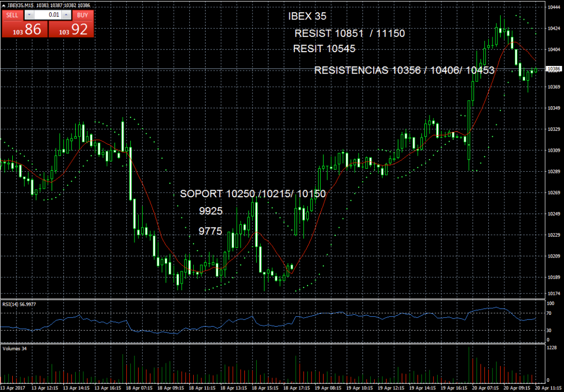564x392 pixels.
Task: Click the current price tag 10386
Action: pyautogui.click(x=553, y=68)
